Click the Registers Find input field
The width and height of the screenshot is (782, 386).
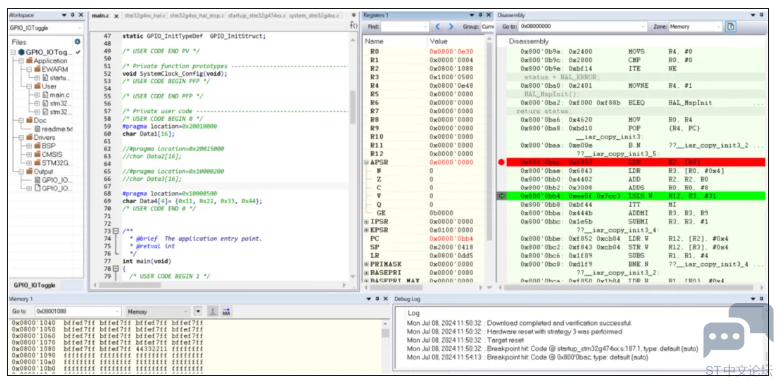pyautogui.click(x=404, y=26)
